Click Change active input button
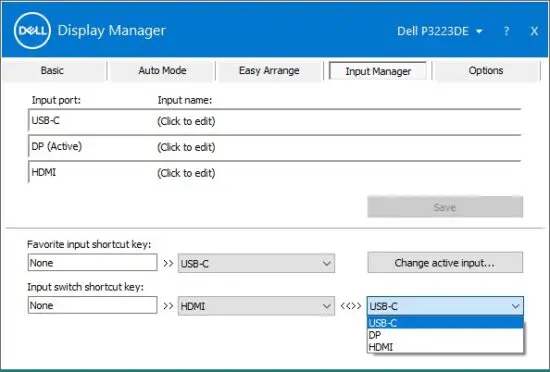 [x=445, y=263]
